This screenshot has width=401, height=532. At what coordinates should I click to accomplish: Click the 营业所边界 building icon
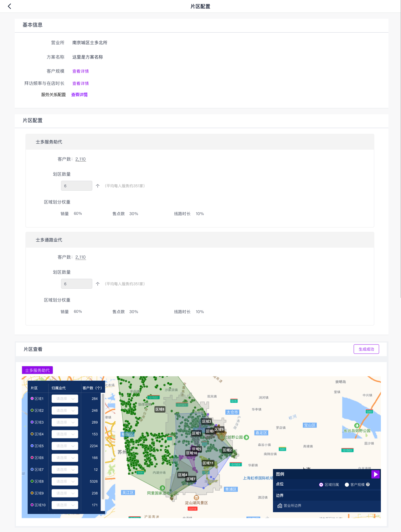280,506
